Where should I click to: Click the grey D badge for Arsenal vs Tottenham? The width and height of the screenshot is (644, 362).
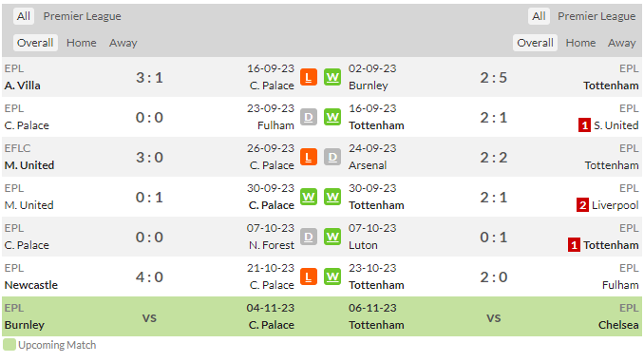tap(332, 158)
